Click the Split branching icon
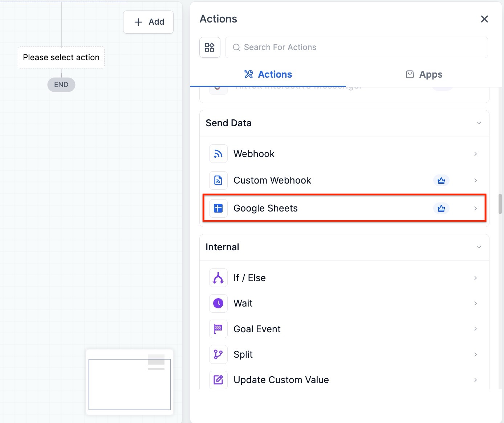504x423 pixels. tap(218, 354)
